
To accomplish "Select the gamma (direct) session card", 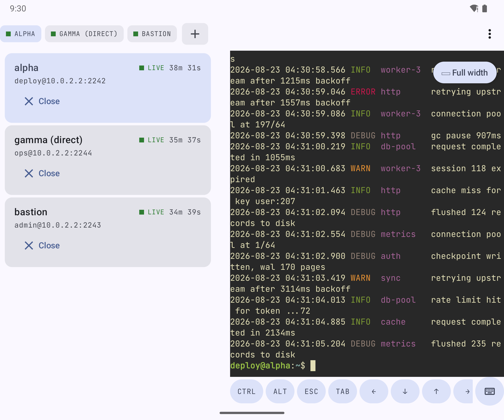I will point(108,160).
